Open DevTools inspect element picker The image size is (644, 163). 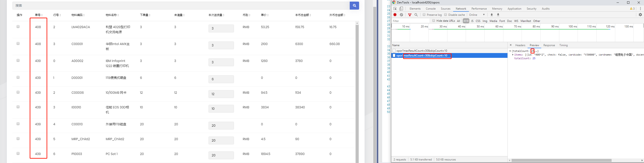395,9
